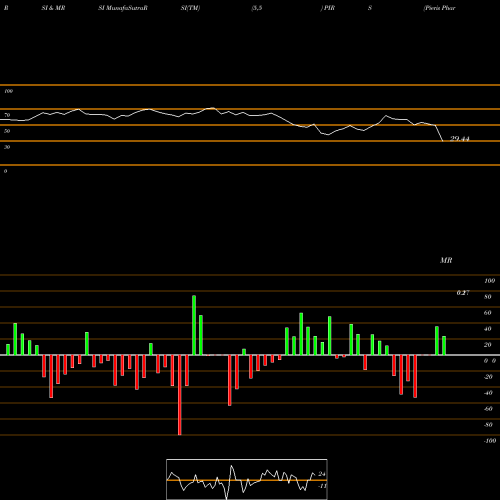Click the 'SI(TM)' header text
This screenshot has height=500, width=500.
[x=190, y=8]
